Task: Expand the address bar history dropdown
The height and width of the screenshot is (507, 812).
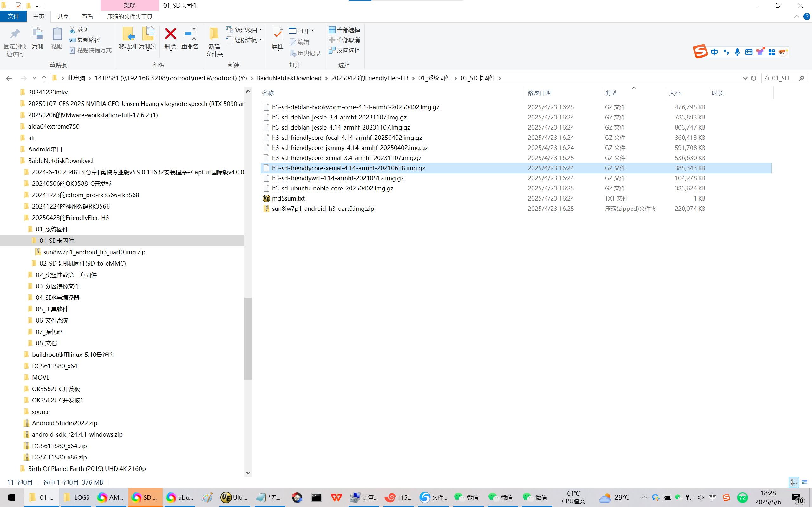Action: coord(745,78)
